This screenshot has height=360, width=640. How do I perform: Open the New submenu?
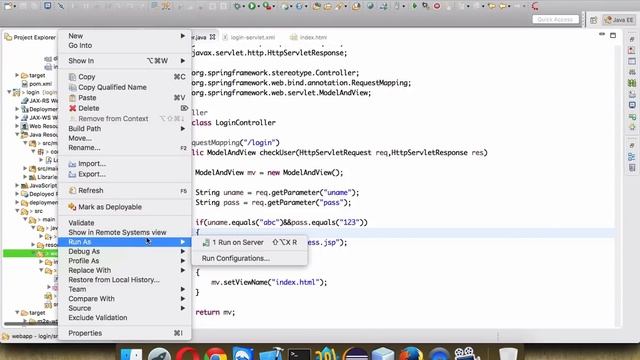tap(124, 36)
